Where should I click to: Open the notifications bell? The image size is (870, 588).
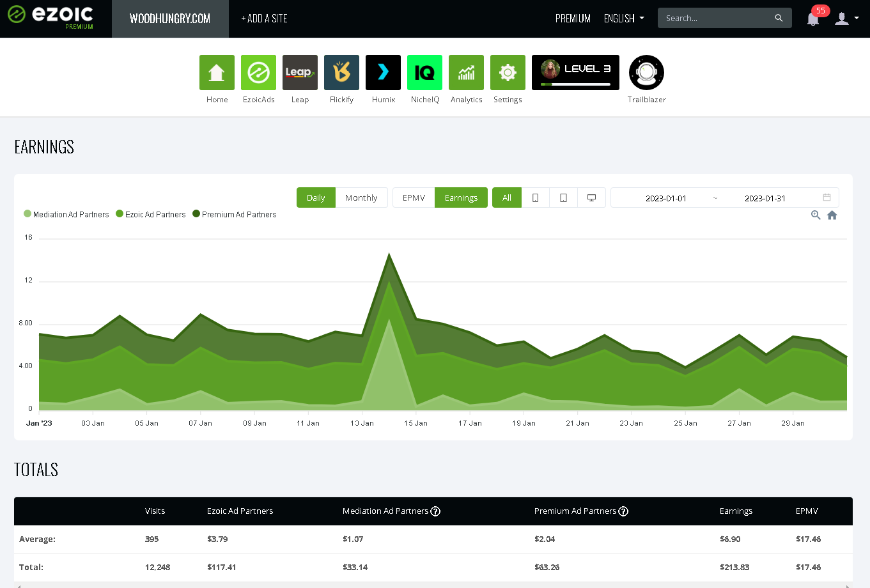(813, 19)
